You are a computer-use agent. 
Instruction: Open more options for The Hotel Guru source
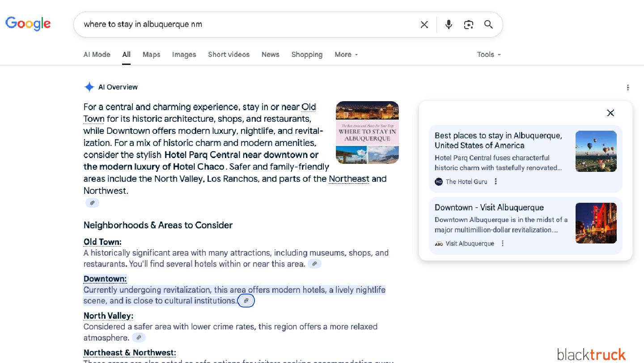(x=496, y=181)
